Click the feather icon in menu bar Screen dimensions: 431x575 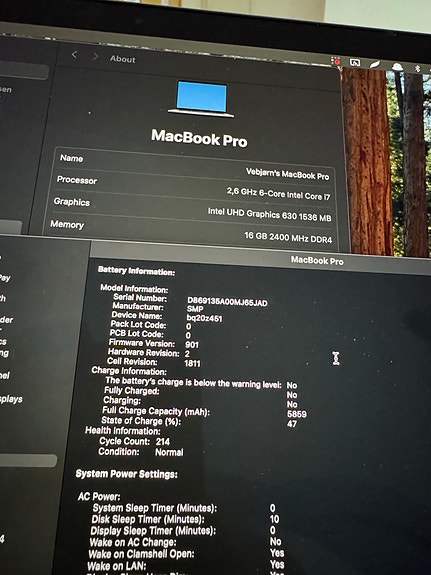[376, 65]
